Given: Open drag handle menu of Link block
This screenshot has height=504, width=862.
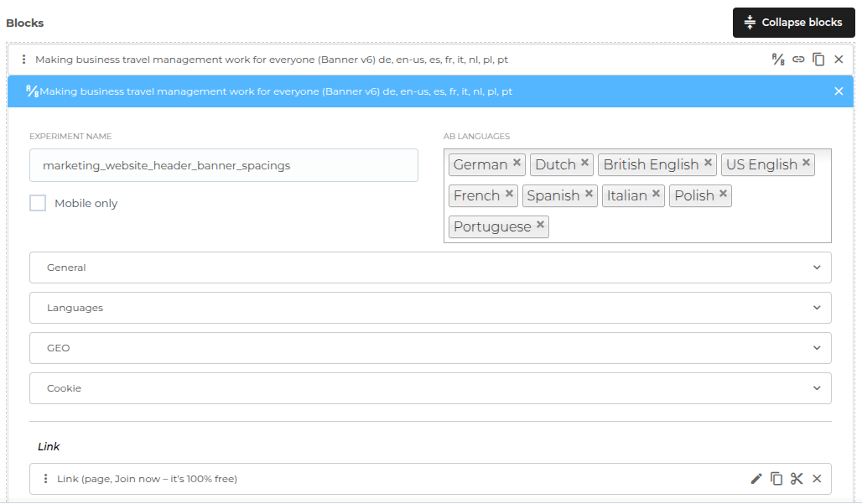Looking at the screenshot, I should pyautogui.click(x=45, y=479).
